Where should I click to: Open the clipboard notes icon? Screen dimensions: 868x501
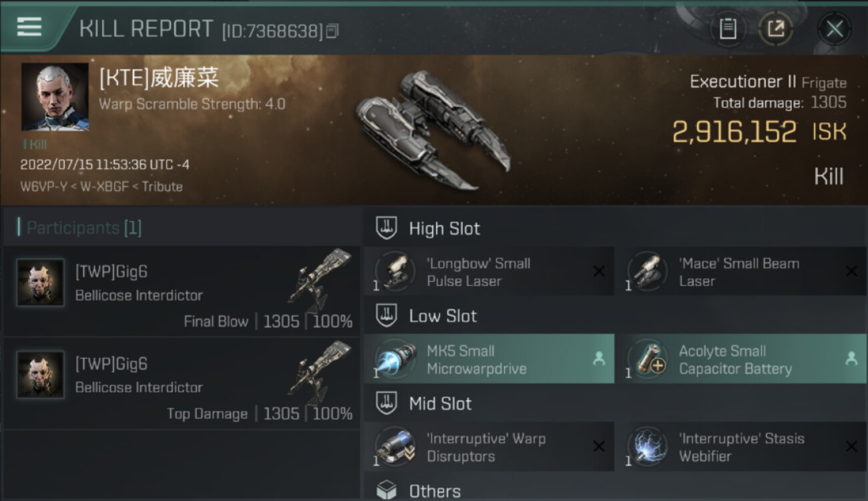tap(728, 29)
